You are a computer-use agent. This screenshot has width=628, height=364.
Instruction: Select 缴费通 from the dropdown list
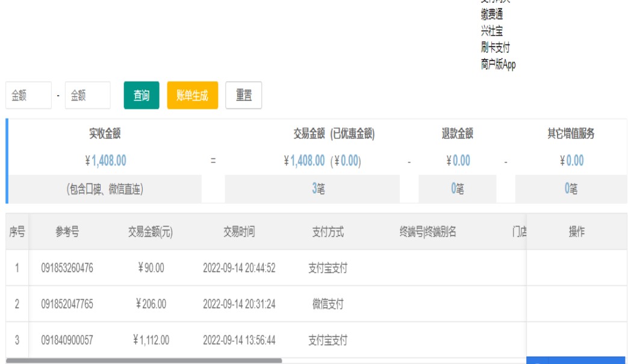[x=491, y=16]
